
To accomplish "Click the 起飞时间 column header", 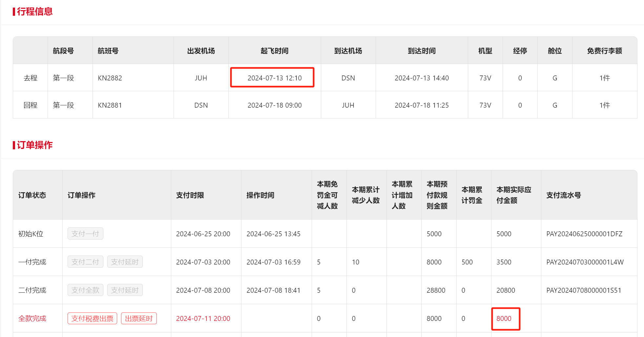I will (274, 51).
